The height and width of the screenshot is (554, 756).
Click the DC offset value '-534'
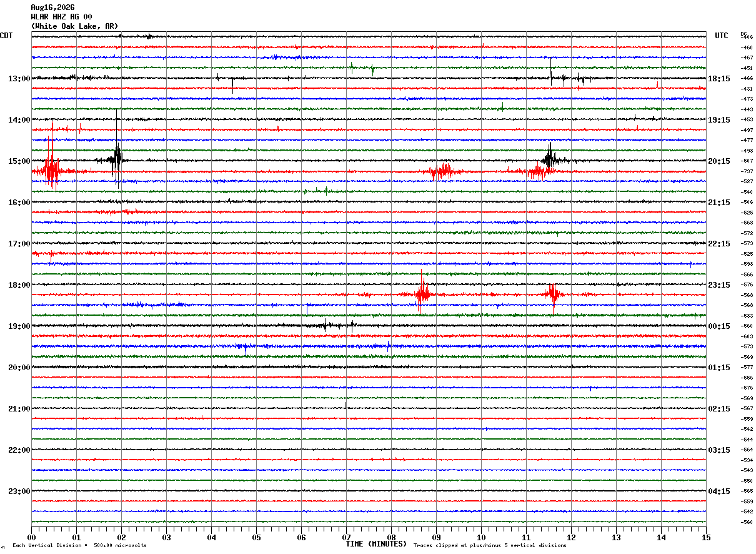747,460
